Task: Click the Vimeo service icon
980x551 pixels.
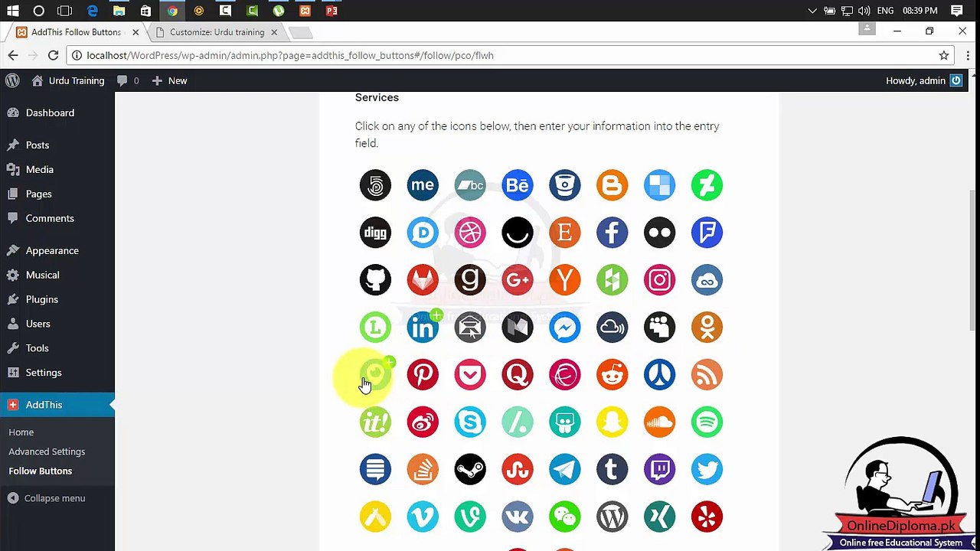Action: pos(423,517)
